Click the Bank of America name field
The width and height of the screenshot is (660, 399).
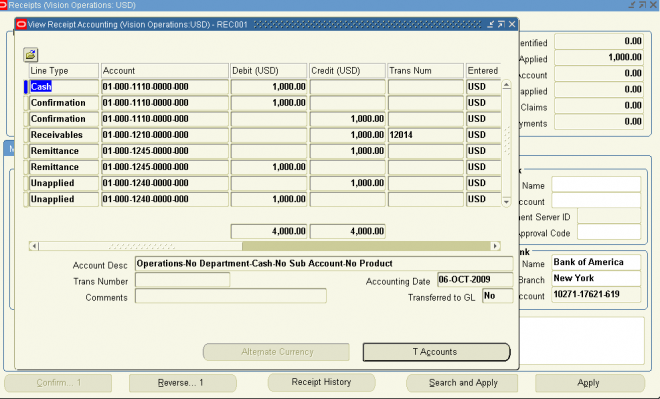tap(596, 262)
